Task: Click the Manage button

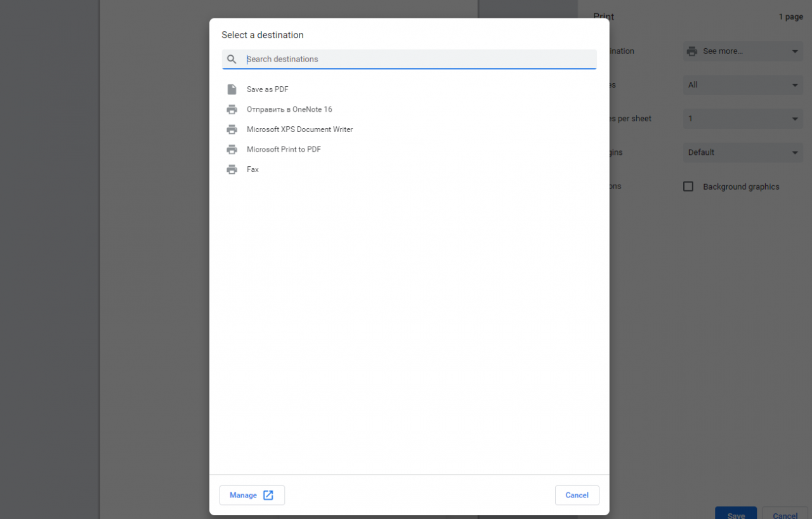Action: 252,495
